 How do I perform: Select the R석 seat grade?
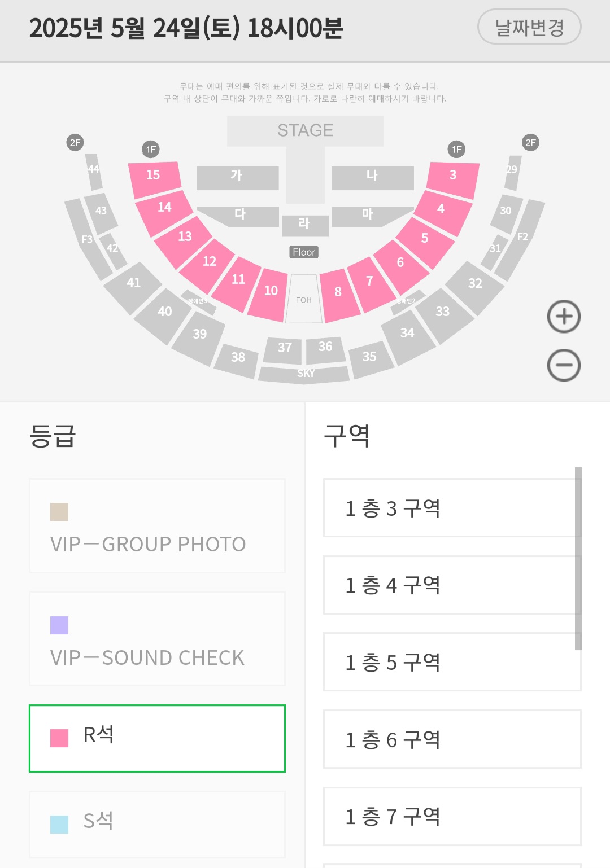coord(157,738)
